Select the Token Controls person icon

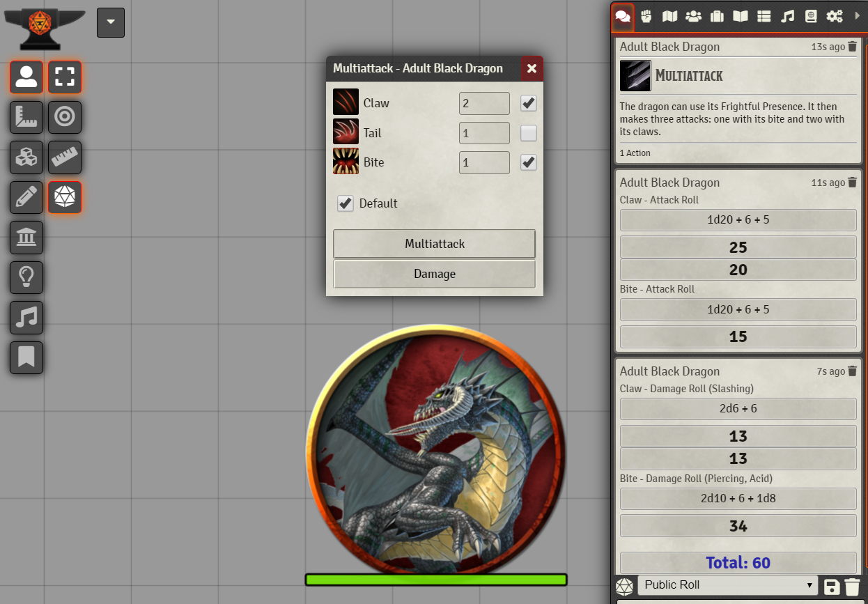coord(26,77)
